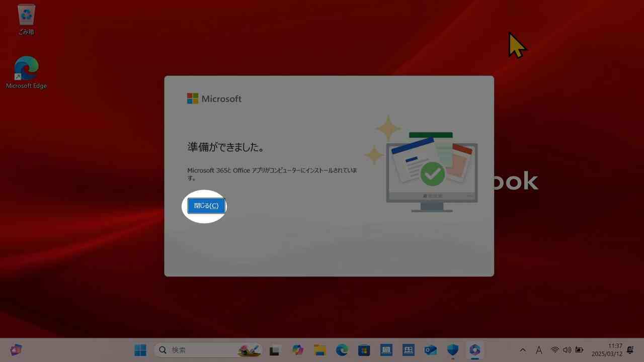Click the 閉じる(C) button in the dialog
The height and width of the screenshot is (362, 644).
(x=206, y=206)
